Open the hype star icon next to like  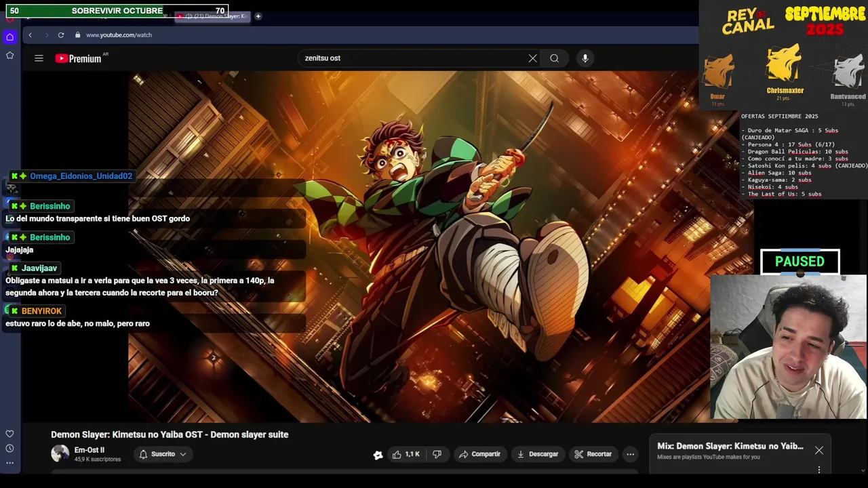[x=378, y=455]
